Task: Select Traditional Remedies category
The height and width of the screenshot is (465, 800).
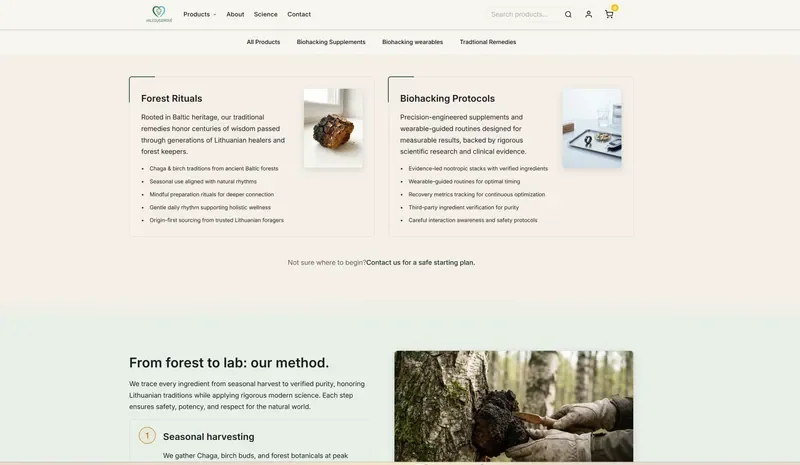Action: (488, 42)
